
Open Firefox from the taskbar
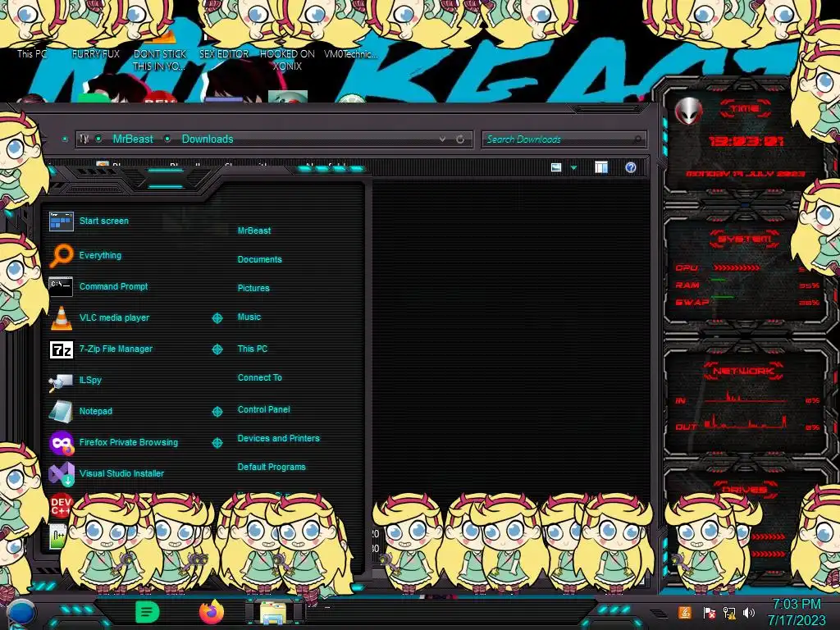[211, 612]
